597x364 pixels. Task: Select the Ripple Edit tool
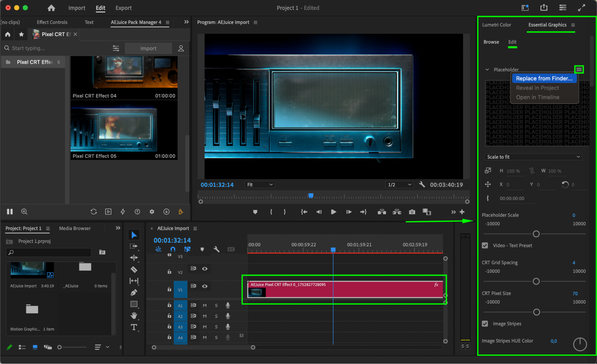(x=134, y=258)
